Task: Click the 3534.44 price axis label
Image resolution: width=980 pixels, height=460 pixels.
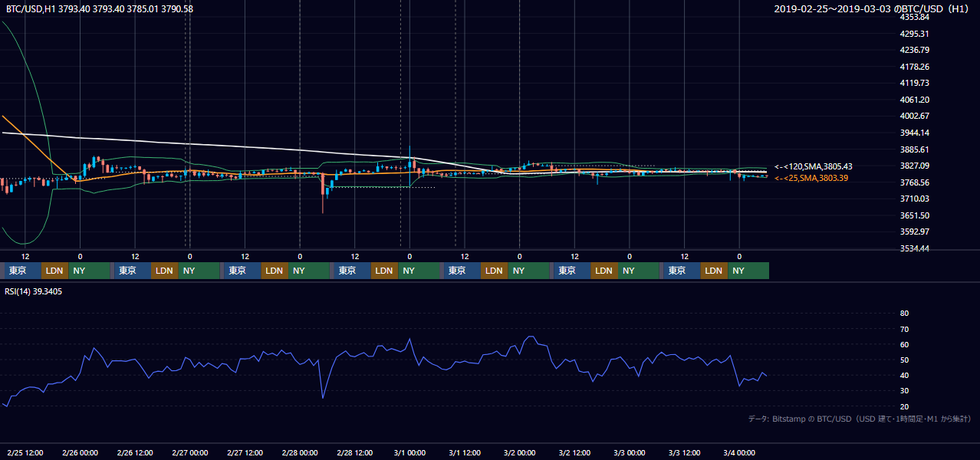Action: click(x=915, y=248)
